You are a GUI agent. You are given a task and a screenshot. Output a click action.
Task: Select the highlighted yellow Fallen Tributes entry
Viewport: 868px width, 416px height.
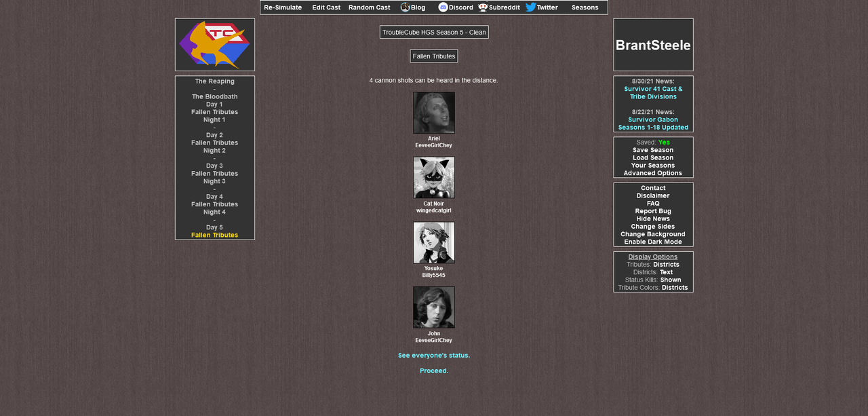[x=215, y=235]
